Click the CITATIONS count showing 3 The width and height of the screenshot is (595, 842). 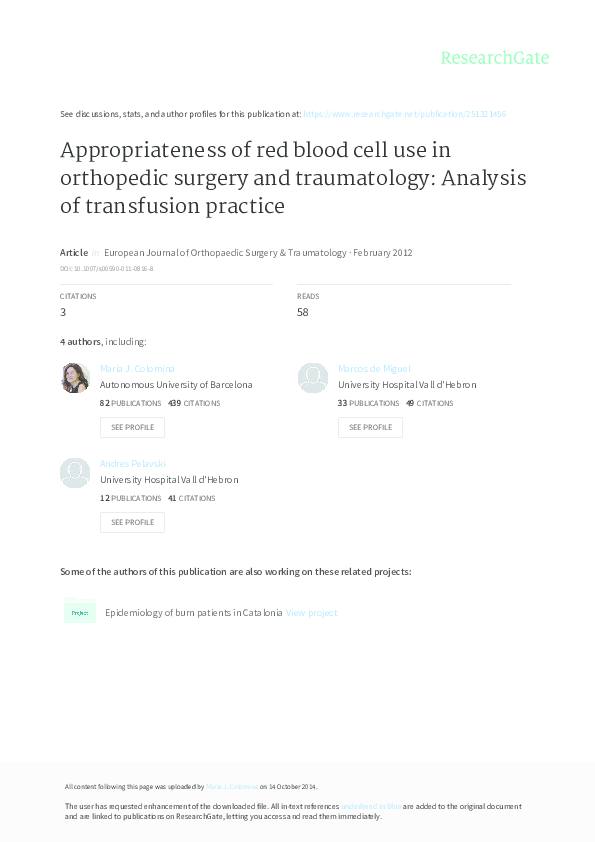[62, 312]
